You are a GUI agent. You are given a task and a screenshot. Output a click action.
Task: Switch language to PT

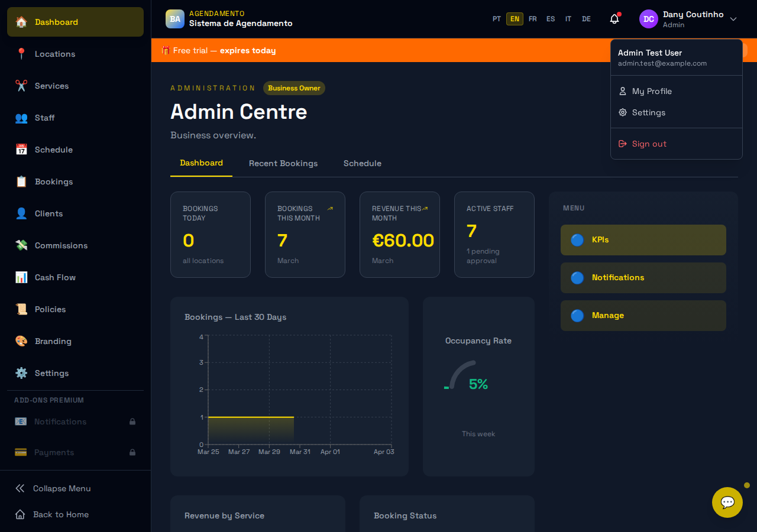click(497, 19)
